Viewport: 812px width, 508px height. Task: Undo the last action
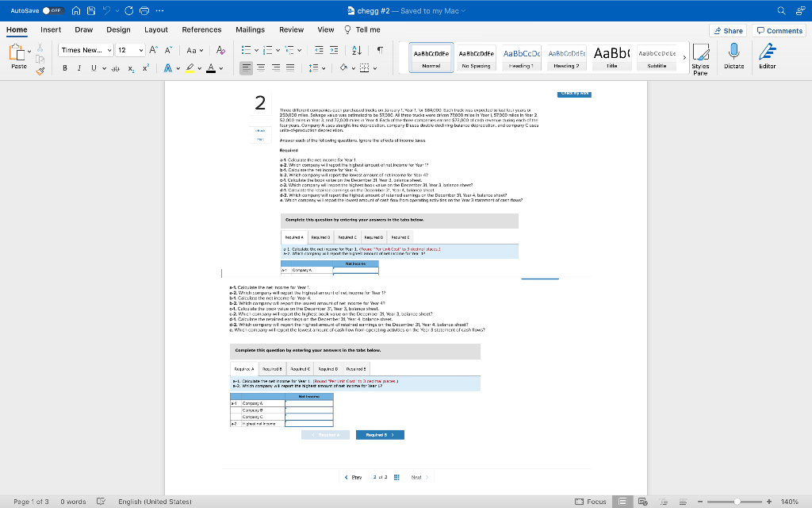(107, 10)
